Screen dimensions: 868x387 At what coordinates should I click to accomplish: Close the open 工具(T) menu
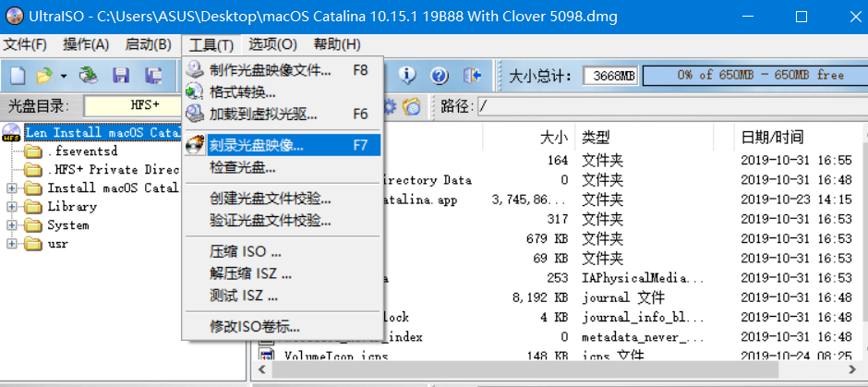pos(211,44)
